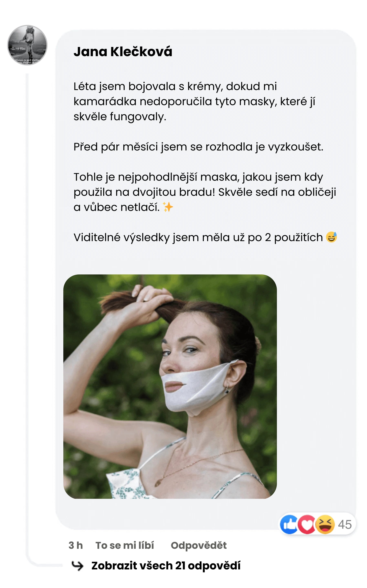Click the commenter name Jana Klečková

123,51
